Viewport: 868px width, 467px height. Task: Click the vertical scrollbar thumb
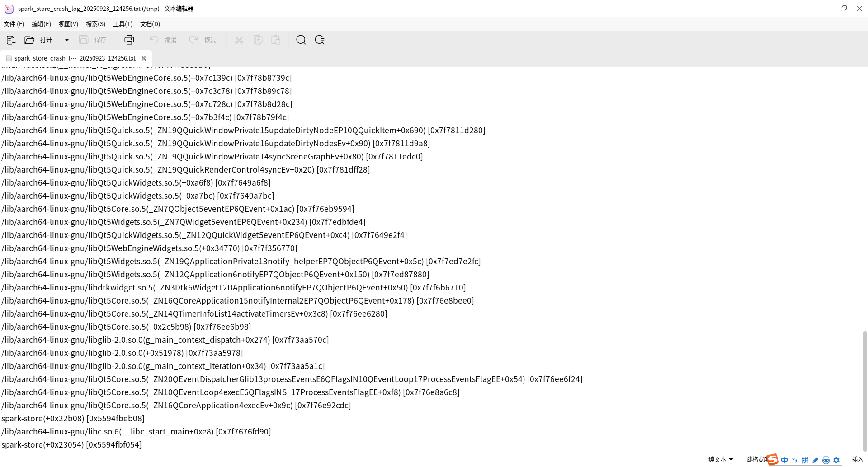pos(865,391)
